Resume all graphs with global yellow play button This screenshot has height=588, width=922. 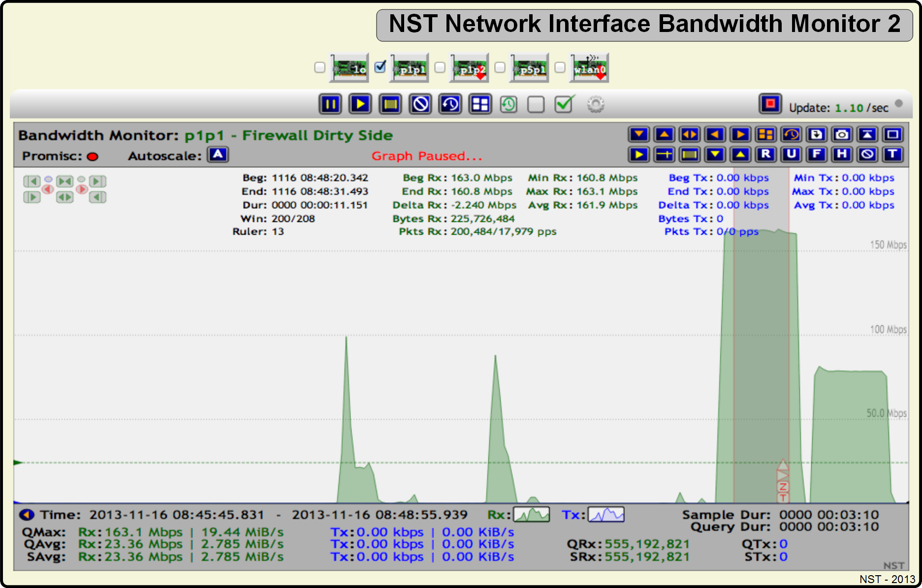tap(360, 104)
